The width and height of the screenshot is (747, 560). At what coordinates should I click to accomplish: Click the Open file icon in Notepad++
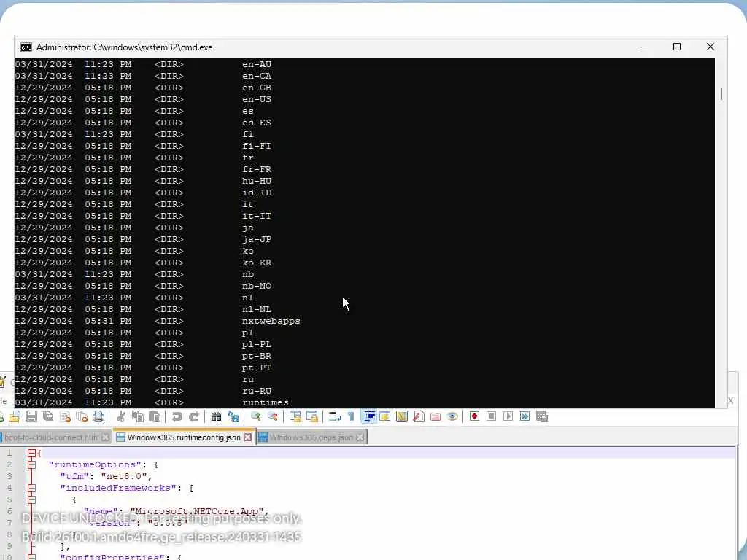pos(15,417)
